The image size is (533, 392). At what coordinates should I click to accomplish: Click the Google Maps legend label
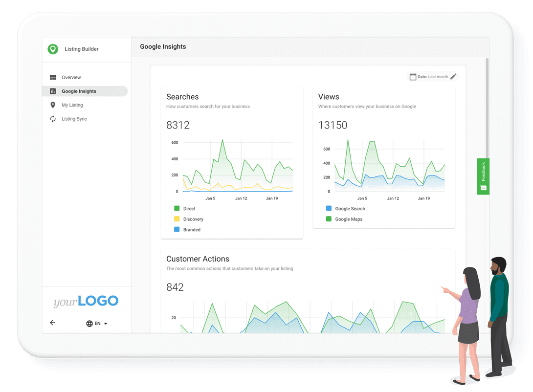point(349,219)
